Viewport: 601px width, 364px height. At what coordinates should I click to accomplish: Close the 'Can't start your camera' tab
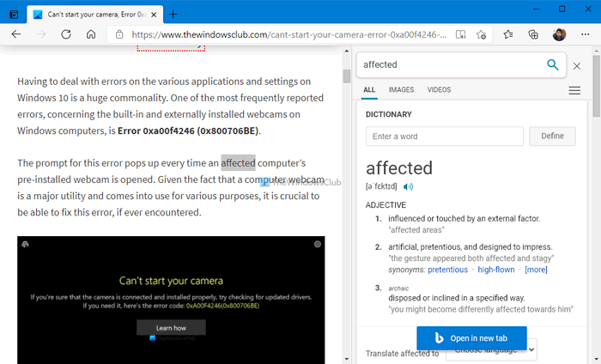154,15
